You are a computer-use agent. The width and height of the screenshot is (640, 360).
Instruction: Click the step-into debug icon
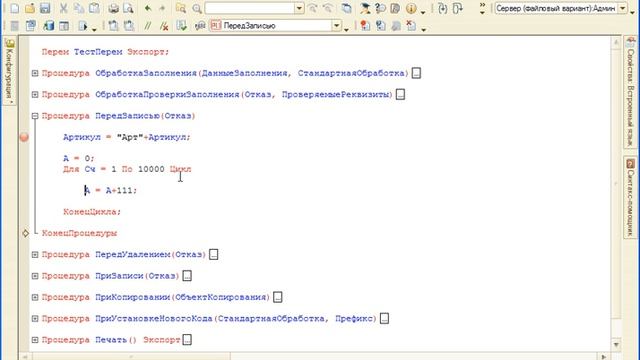[x=443, y=8]
